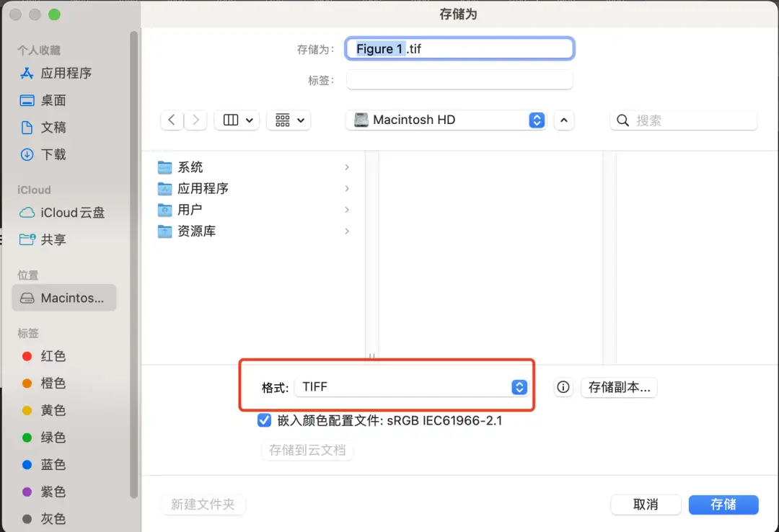This screenshot has width=779, height=532.
Task: Click the 存储 save button
Action: pyautogui.click(x=723, y=505)
